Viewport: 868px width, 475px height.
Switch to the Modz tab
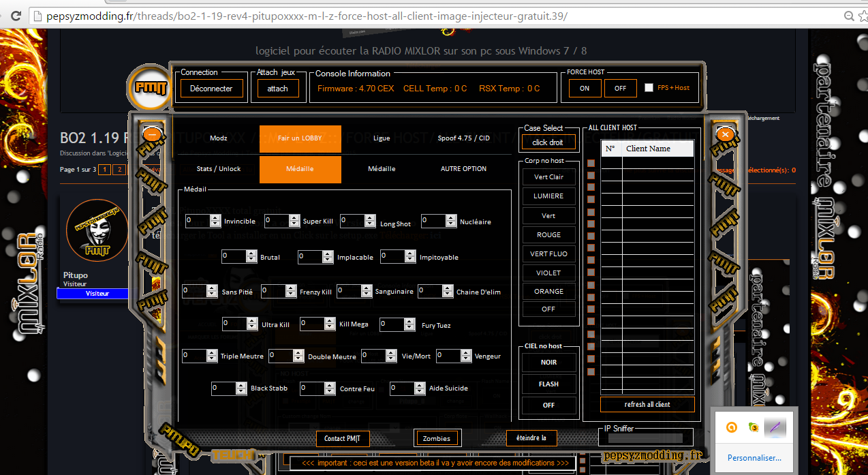pyautogui.click(x=219, y=138)
